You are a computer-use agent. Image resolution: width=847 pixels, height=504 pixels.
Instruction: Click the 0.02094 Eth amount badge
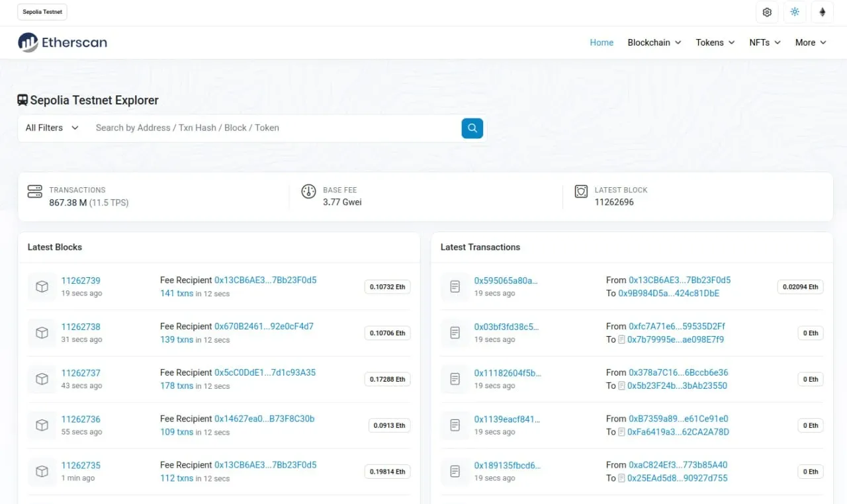tap(800, 286)
